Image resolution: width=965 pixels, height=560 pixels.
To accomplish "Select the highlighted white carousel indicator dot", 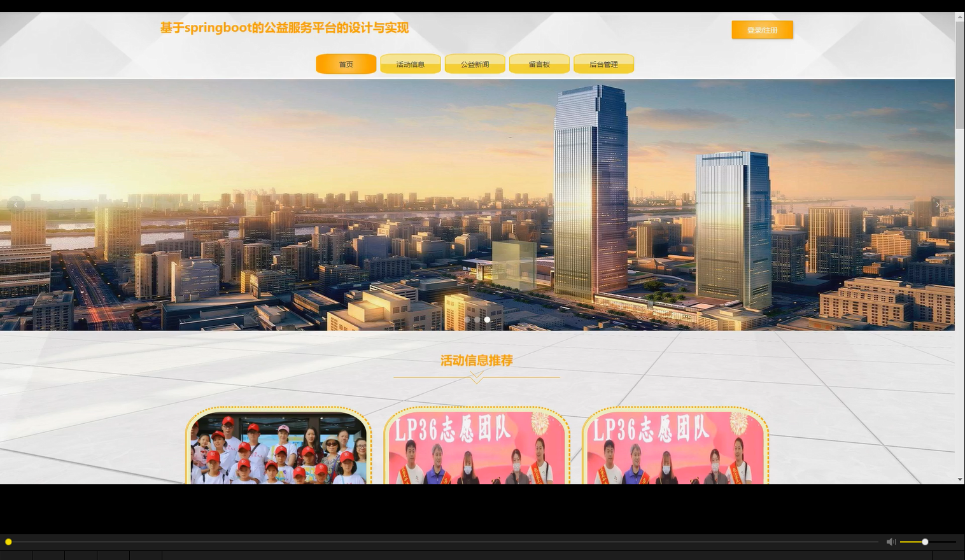I will (x=487, y=319).
